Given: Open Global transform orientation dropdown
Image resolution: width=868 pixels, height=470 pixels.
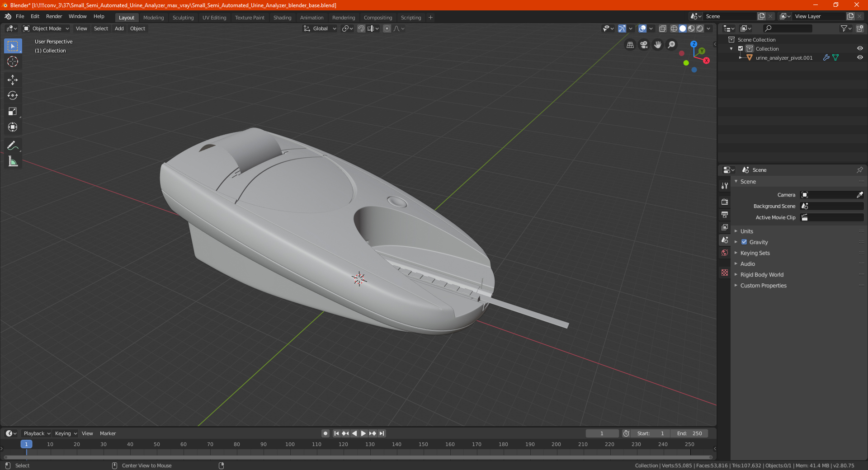Looking at the screenshot, I should 320,28.
